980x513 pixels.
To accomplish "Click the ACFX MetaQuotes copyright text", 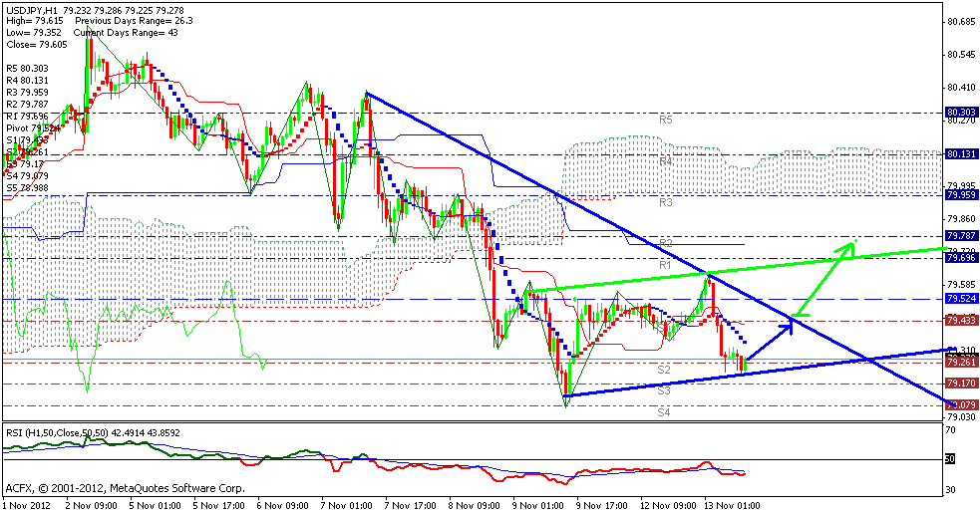I will tap(125, 488).
